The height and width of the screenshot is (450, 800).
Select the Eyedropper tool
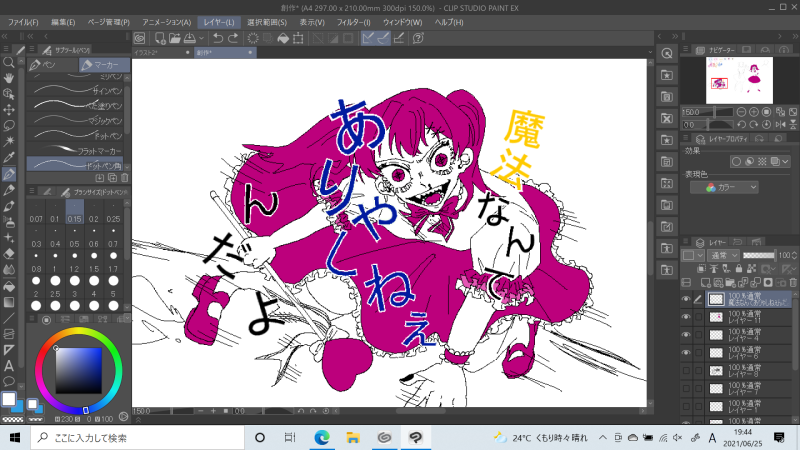(x=9, y=158)
